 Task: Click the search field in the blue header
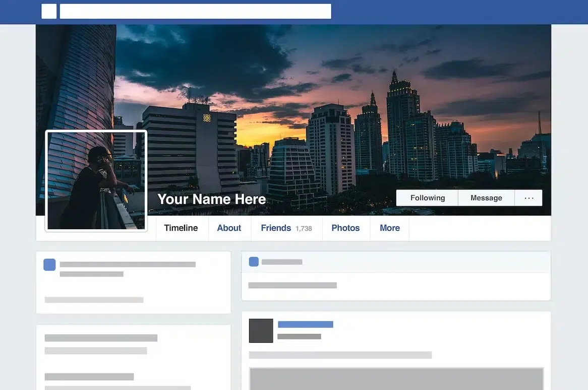pos(195,11)
